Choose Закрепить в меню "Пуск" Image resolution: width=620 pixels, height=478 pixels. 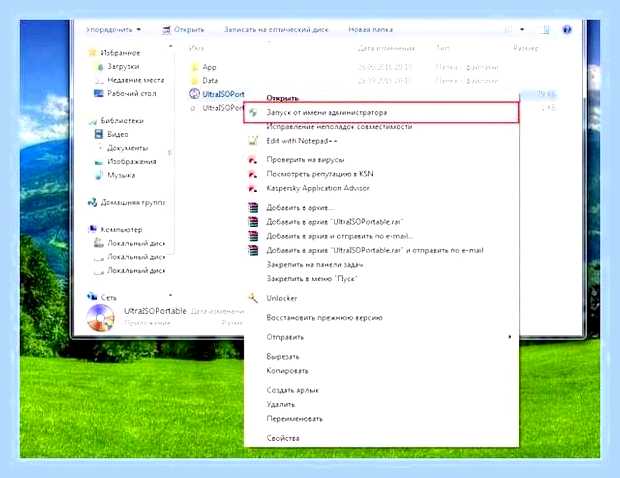[x=312, y=279]
